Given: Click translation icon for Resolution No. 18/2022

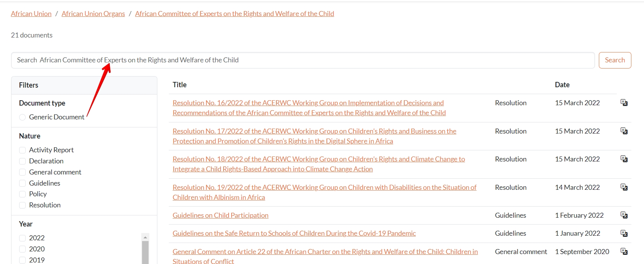Looking at the screenshot, I should tap(624, 159).
